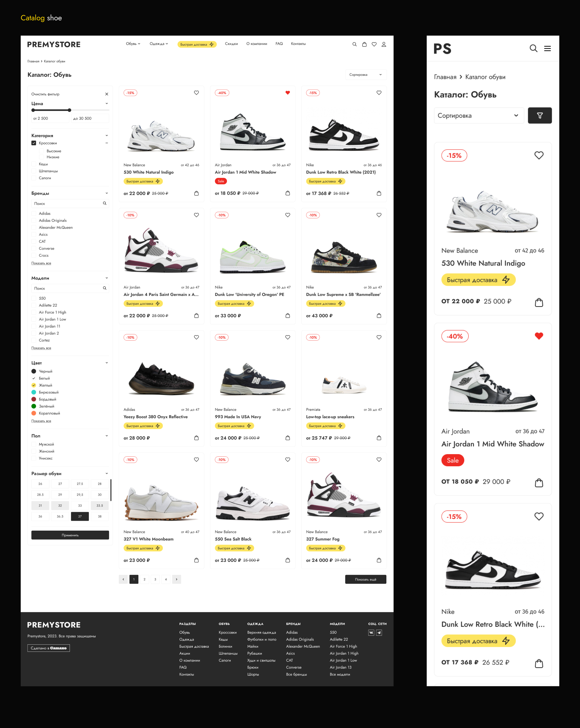Click the Показать ещё button

(x=365, y=579)
